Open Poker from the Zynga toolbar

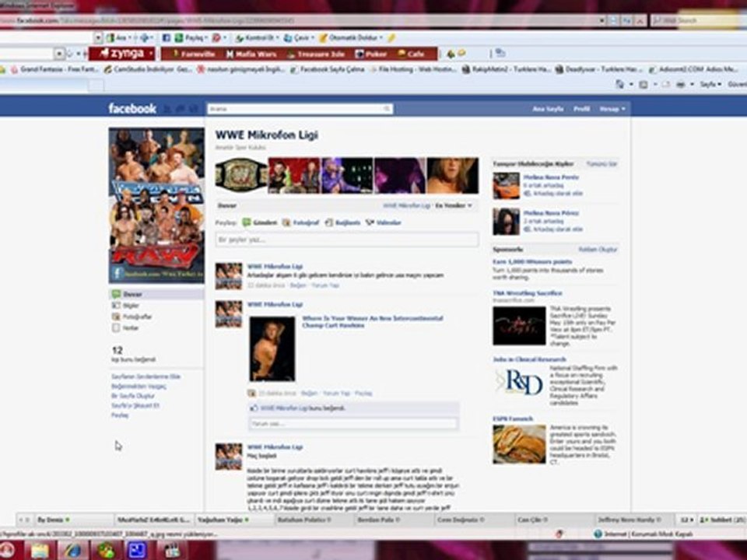click(370, 54)
